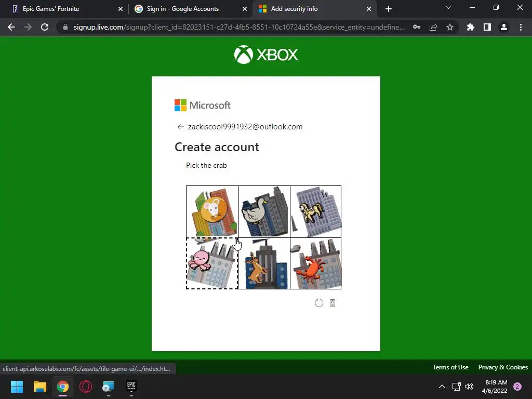Click the Pick the crab instruction

[206, 166]
